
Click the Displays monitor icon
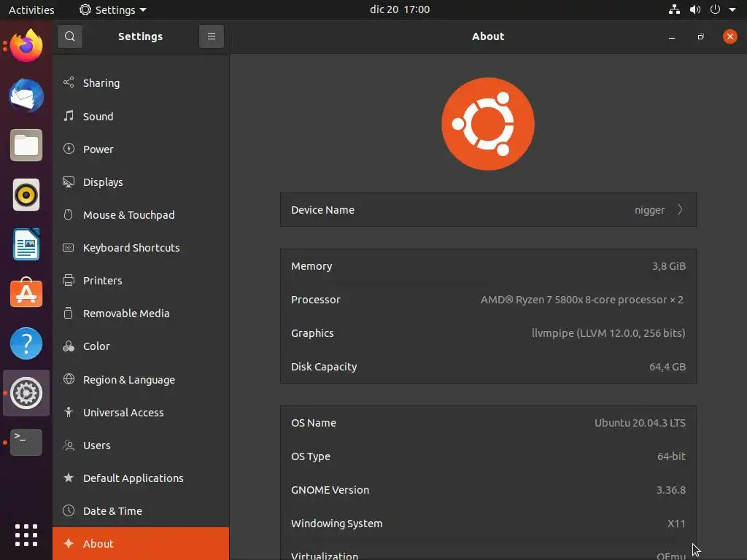pyautogui.click(x=69, y=182)
